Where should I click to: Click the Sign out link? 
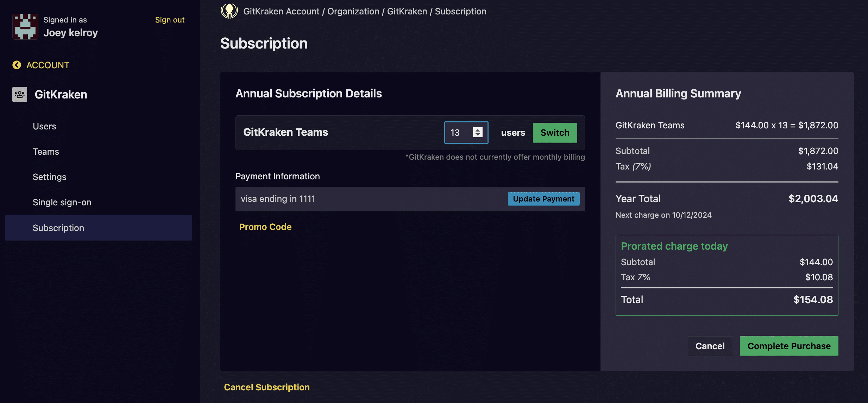pyautogui.click(x=170, y=20)
